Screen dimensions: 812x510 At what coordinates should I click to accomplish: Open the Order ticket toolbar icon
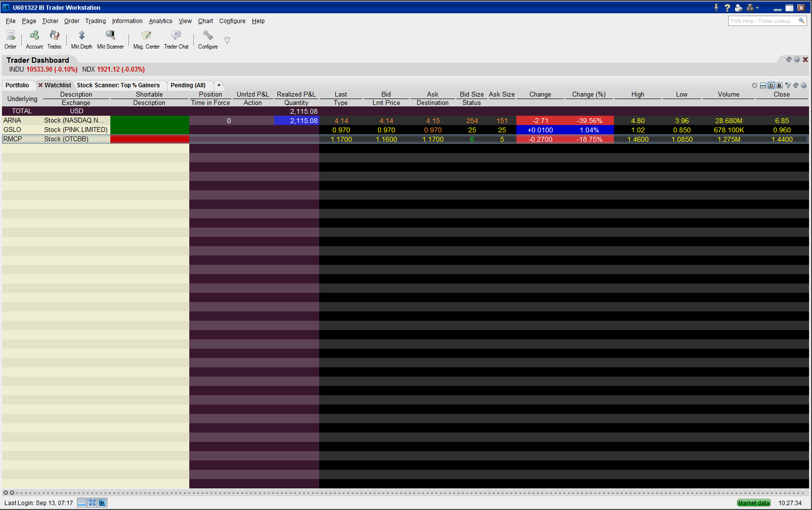(10, 39)
